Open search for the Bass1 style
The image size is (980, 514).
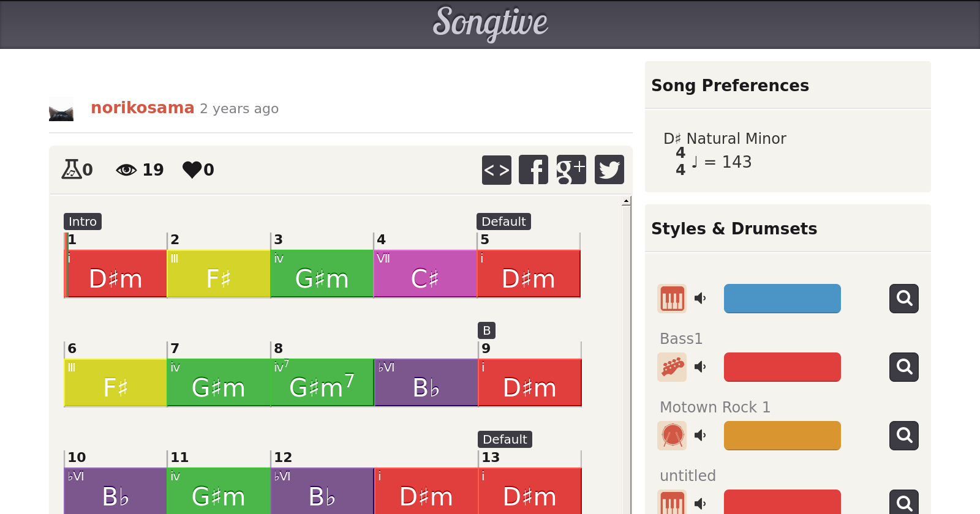click(x=903, y=367)
